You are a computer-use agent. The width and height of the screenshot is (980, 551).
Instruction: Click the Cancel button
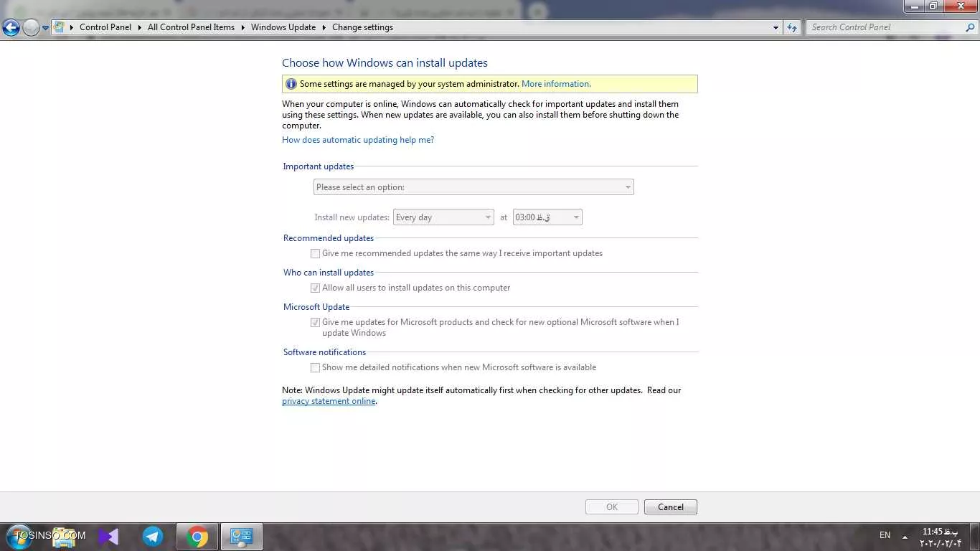pos(671,507)
